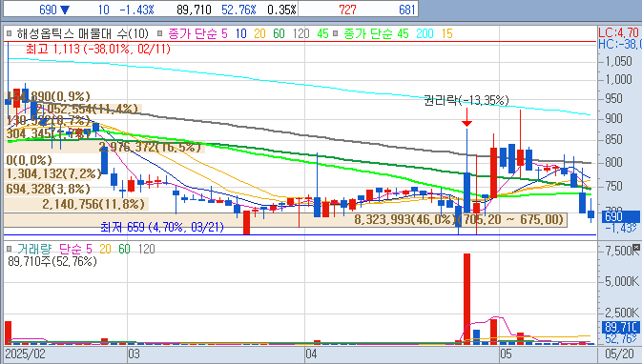The height and width of the screenshot is (364, 642).
Task: Click the red 727 high price in top bar
Action: pos(347,10)
